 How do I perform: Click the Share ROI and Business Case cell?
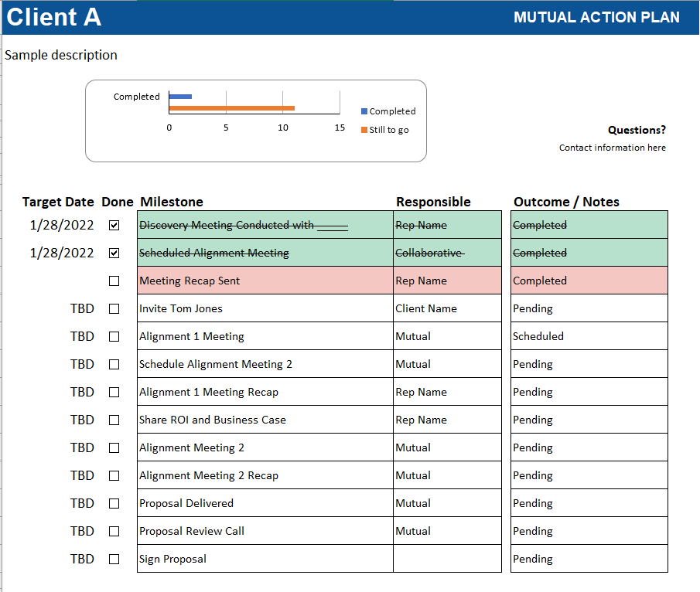pyautogui.click(x=265, y=420)
